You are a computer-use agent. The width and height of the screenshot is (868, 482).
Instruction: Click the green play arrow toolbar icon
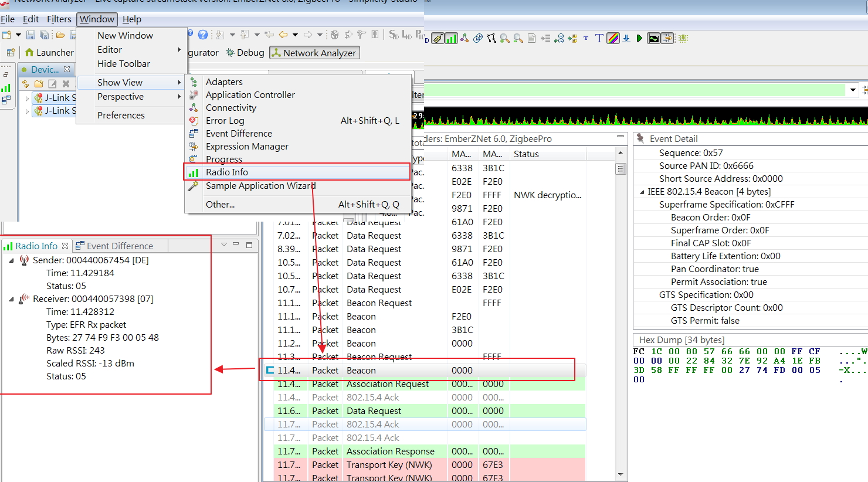tap(639, 38)
